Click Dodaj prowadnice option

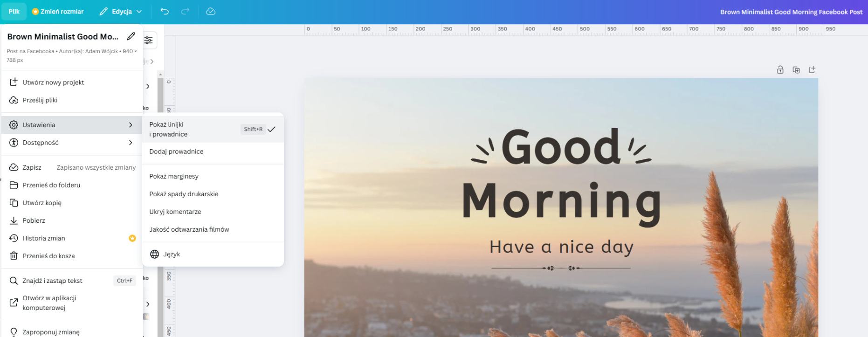(213, 151)
